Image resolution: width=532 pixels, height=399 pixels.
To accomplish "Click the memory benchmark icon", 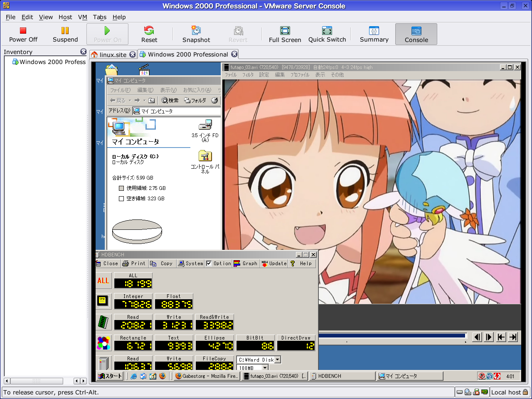I will click(103, 322).
